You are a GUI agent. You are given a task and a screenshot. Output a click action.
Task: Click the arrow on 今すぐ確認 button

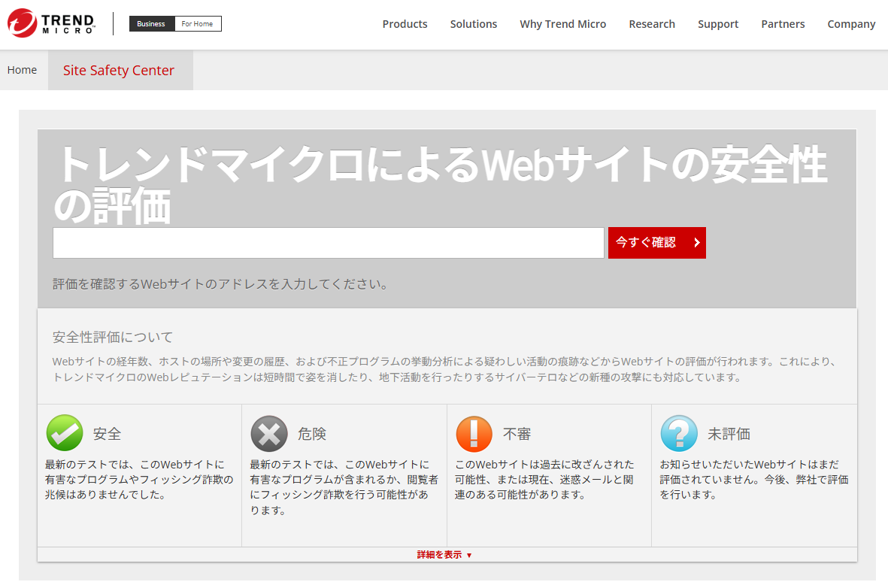click(x=696, y=242)
